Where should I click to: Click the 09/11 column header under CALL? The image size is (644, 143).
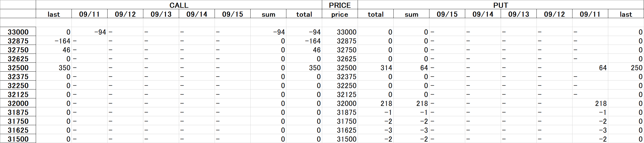tap(89, 14)
